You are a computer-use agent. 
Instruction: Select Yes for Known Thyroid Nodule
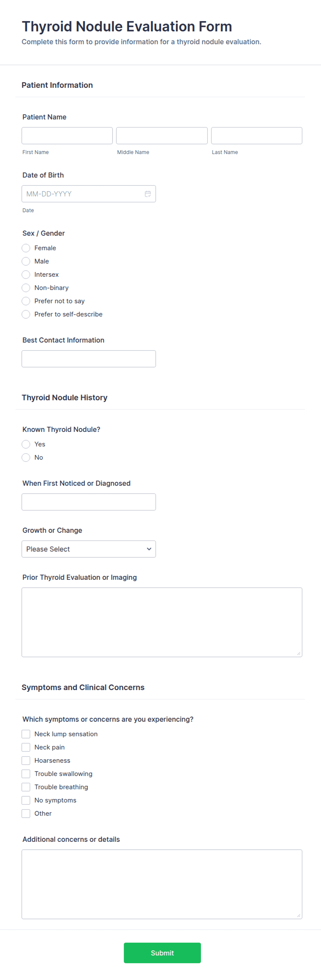[26, 444]
